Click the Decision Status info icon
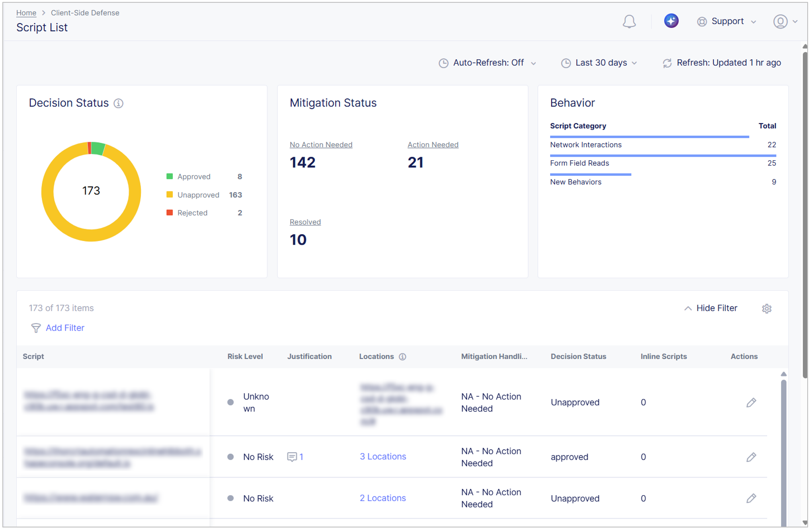The image size is (812, 531). coord(119,103)
